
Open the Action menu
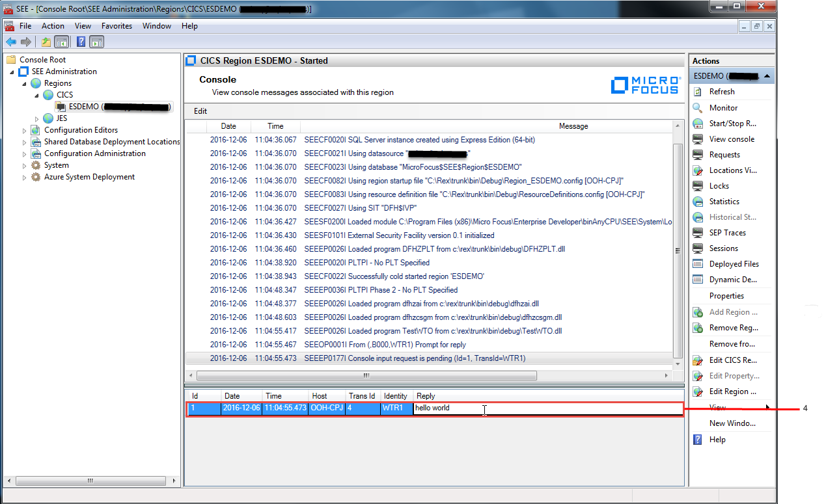tap(53, 26)
